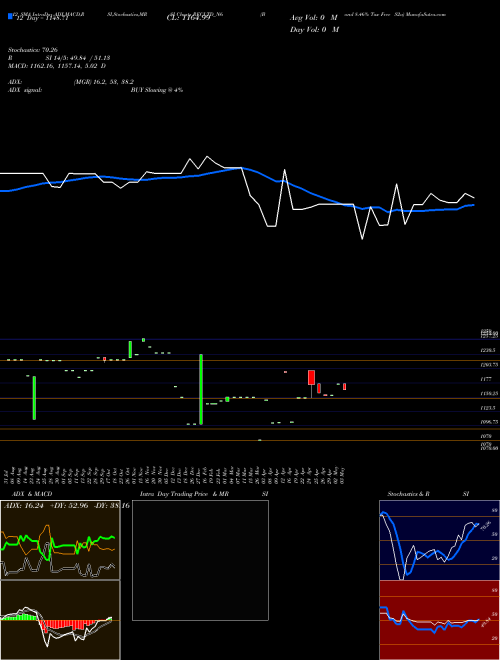Click the 'SI 14/3: 49.84 / 51.13' readout
The image size is (500, 660).
[78, 58]
